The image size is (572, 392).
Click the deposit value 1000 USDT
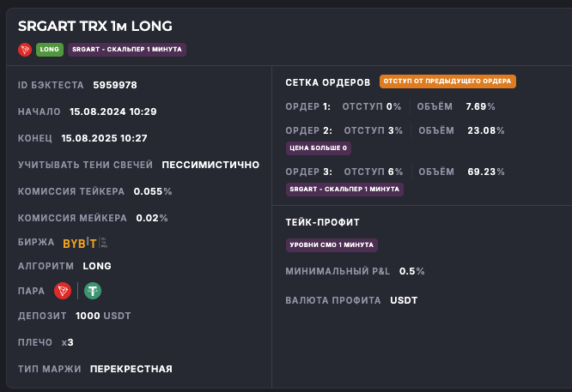(x=103, y=316)
